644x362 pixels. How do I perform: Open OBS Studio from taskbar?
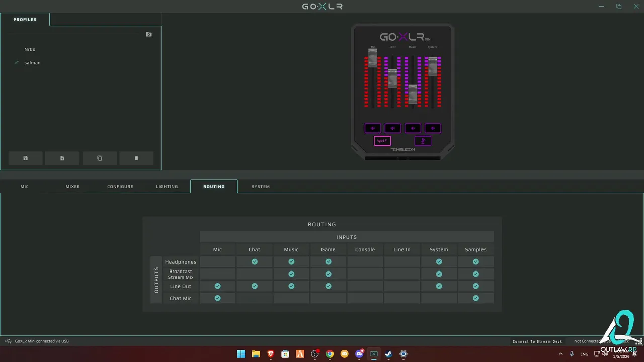click(x=315, y=354)
